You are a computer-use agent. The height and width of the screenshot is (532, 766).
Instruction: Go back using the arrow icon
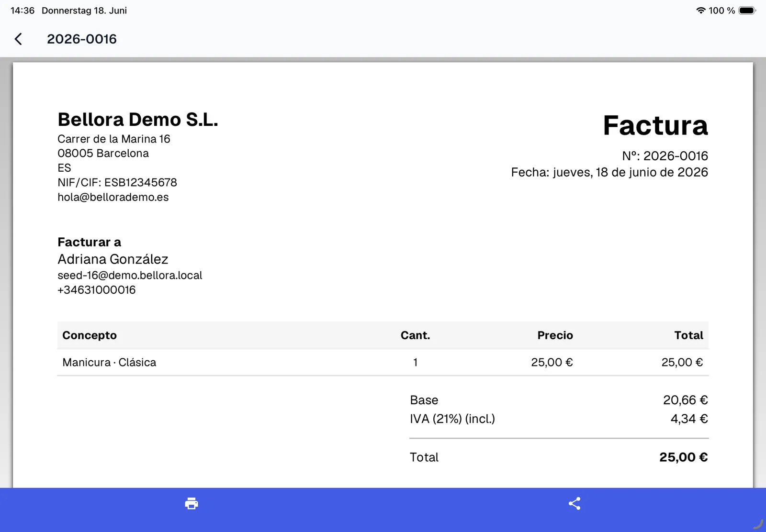click(x=19, y=39)
